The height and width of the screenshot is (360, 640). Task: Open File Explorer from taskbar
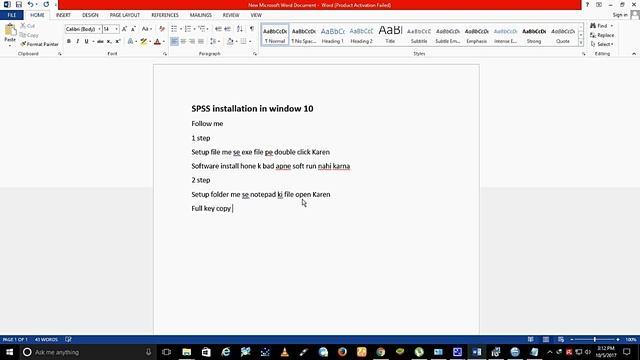[x=187, y=352]
